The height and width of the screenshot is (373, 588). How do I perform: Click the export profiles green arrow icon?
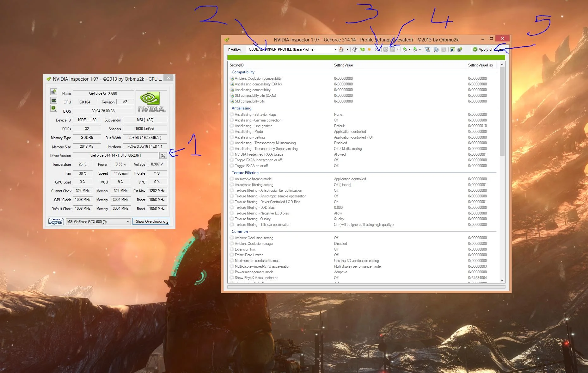[x=405, y=49]
